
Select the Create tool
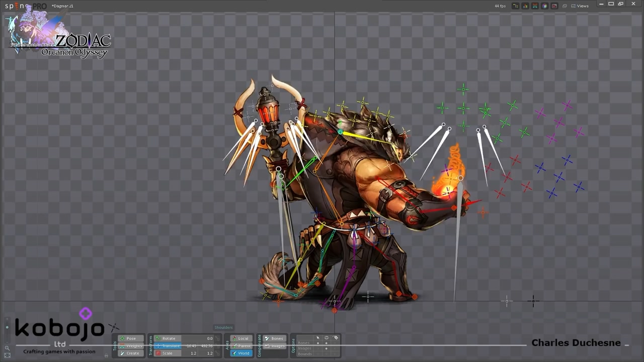[131, 353]
